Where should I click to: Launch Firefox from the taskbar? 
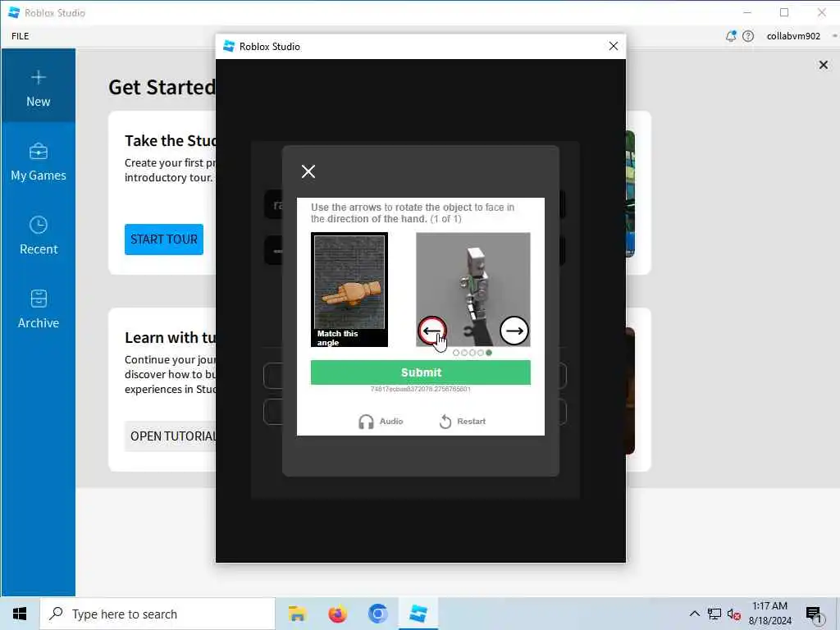pyautogui.click(x=337, y=614)
